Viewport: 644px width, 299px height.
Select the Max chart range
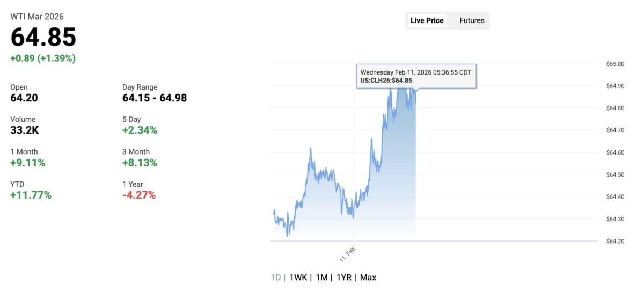click(x=368, y=278)
